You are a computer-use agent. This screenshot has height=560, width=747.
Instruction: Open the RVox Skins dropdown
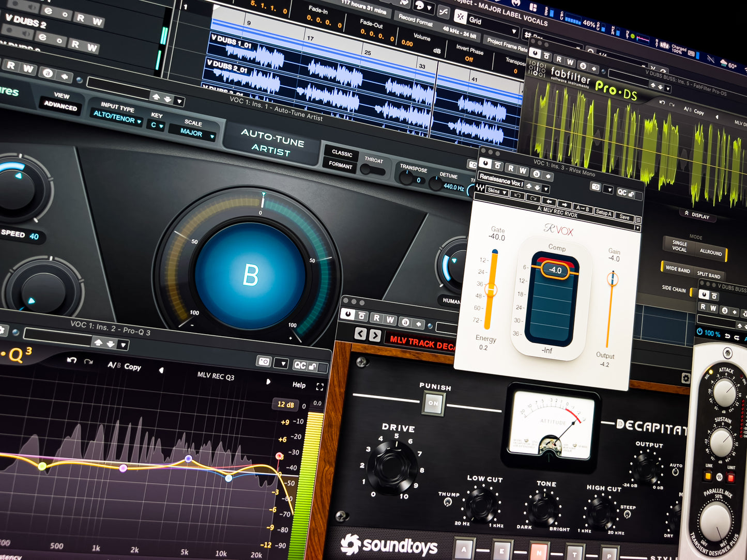tap(497, 191)
